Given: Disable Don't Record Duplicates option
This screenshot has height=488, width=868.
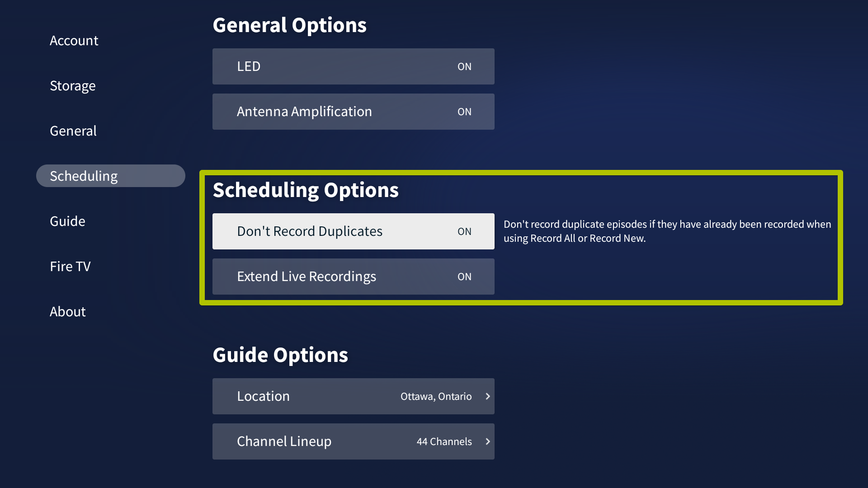Looking at the screenshot, I should [465, 231].
